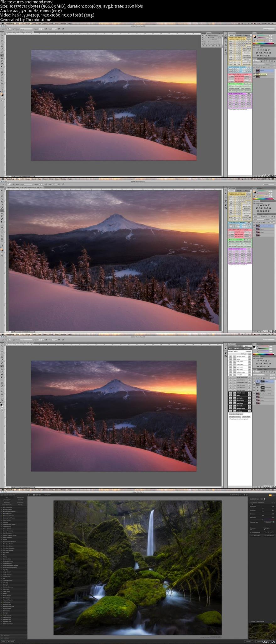Show the bottom layer in third frame Layers panel

254,403
